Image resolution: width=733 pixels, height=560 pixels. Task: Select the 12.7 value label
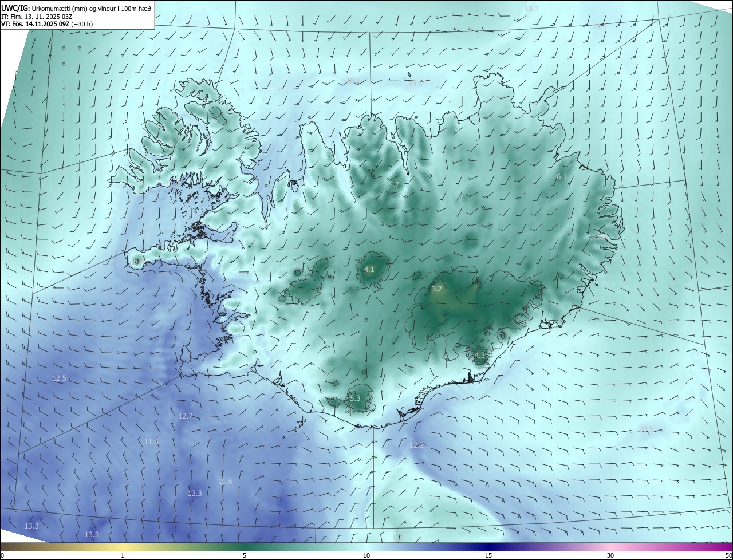pyautogui.click(x=186, y=416)
